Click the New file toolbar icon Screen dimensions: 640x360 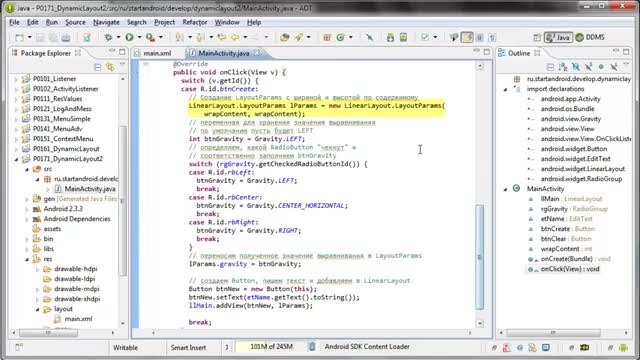19,38
